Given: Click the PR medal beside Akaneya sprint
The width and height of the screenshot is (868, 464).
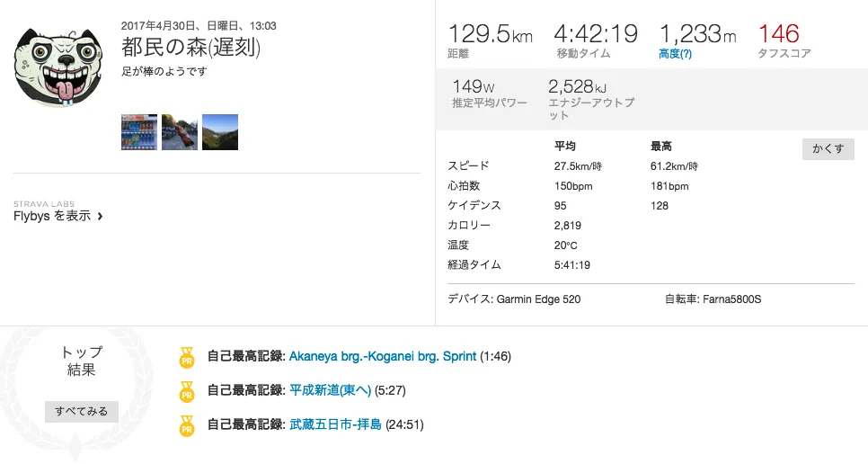Looking at the screenshot, I should coord(187,357).
